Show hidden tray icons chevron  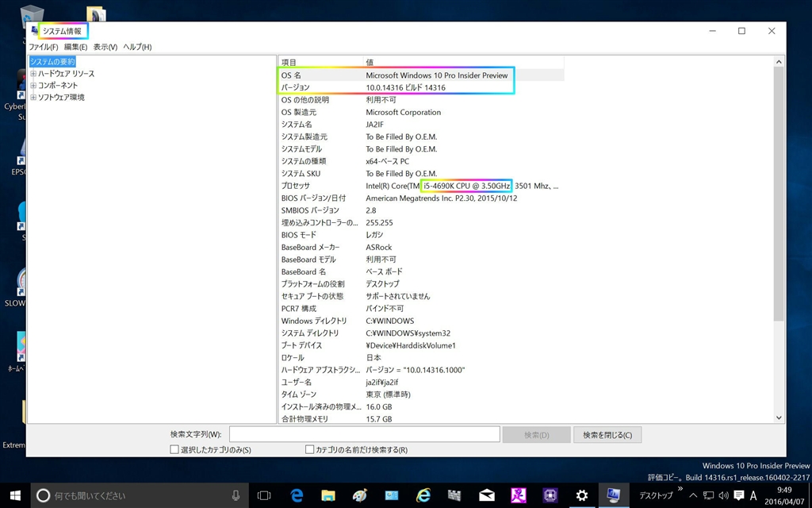693,495
